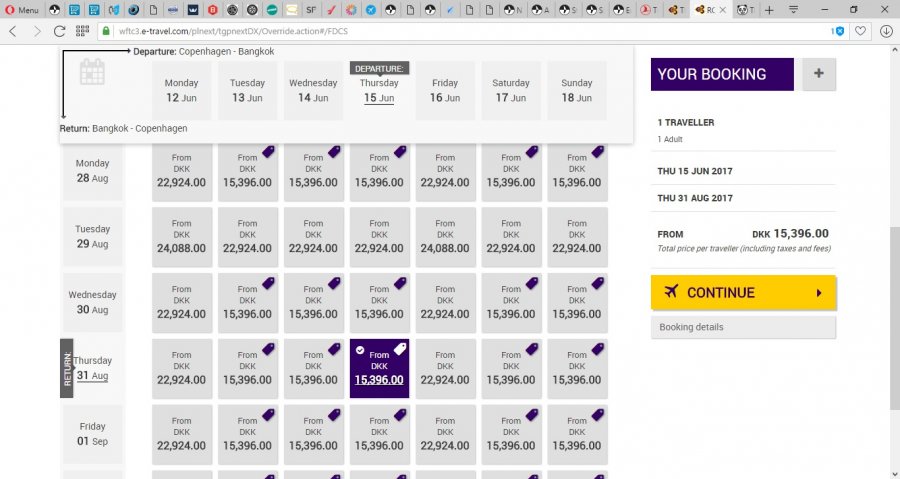
Task: Choose 17 Jun / 30 Aug fare 15,396.00
Action: point(511,302)
